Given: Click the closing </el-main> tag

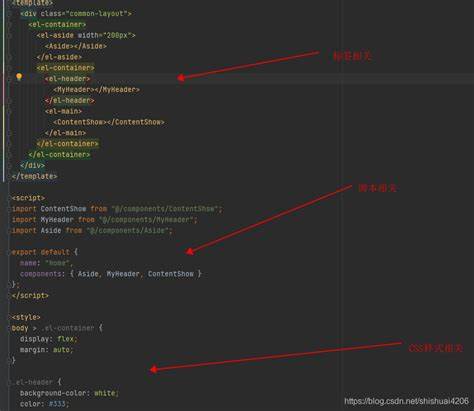Looking at the screenshot, I should [x=65, y=133].
